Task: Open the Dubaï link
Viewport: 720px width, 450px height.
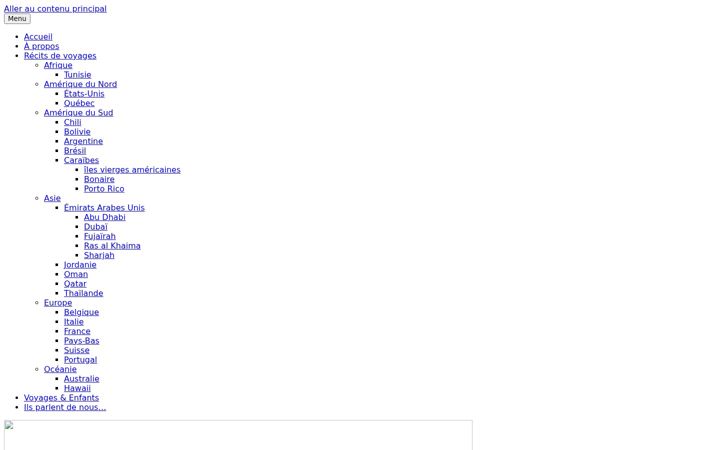Action: 96,227
